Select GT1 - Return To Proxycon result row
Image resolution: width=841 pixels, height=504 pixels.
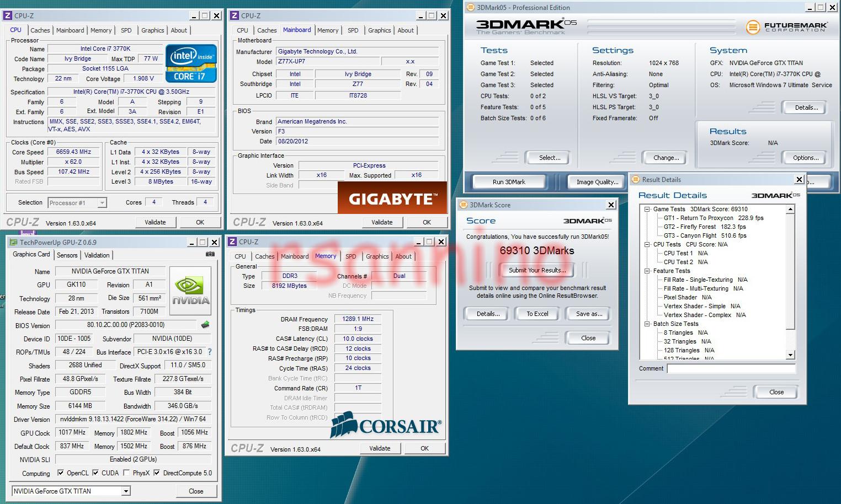tap(714, 218)
